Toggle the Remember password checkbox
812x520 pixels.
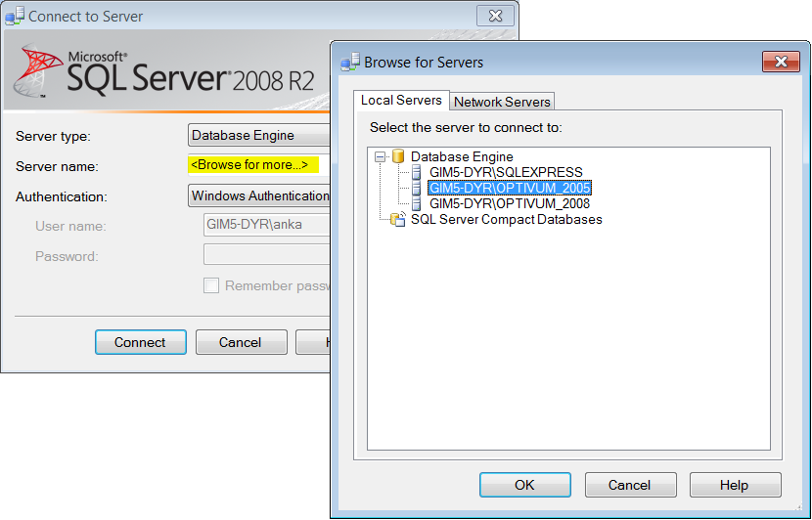[210, 285]
